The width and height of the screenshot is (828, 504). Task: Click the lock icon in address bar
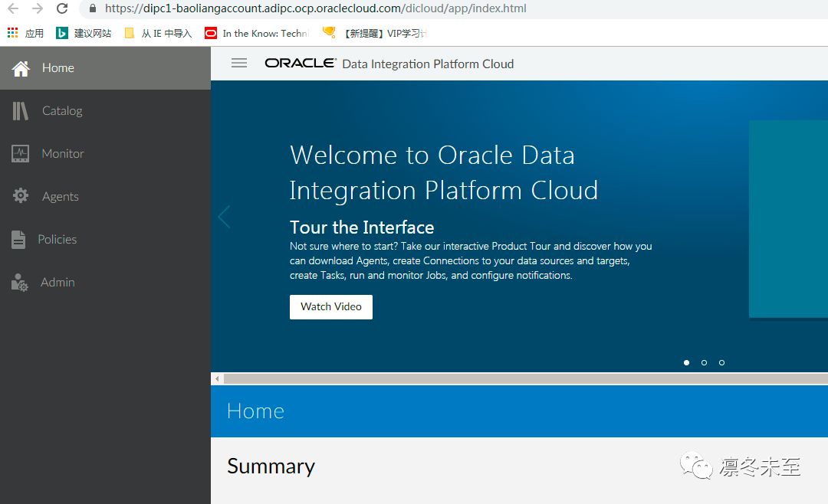(x=93, y=8)
